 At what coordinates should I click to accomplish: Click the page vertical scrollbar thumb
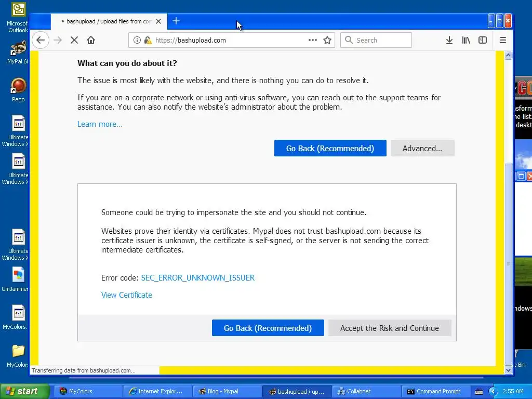[x=508, y=264]
